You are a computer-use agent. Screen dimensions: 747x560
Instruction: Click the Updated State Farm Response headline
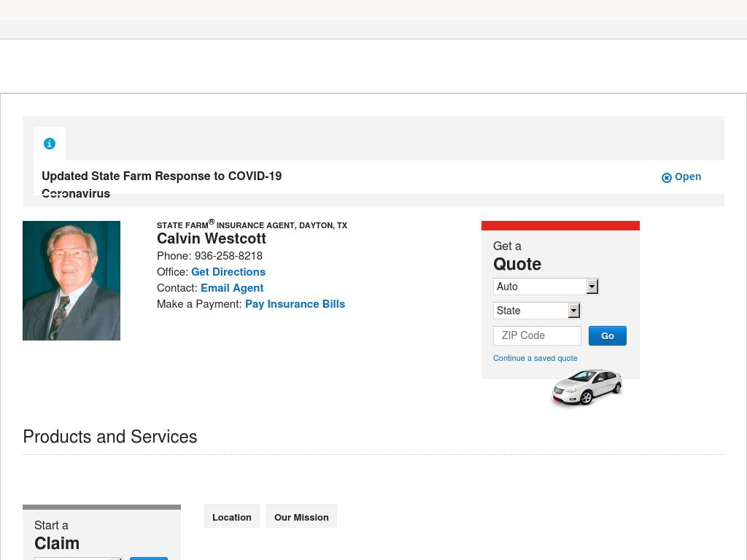click(x=162, y=184)
